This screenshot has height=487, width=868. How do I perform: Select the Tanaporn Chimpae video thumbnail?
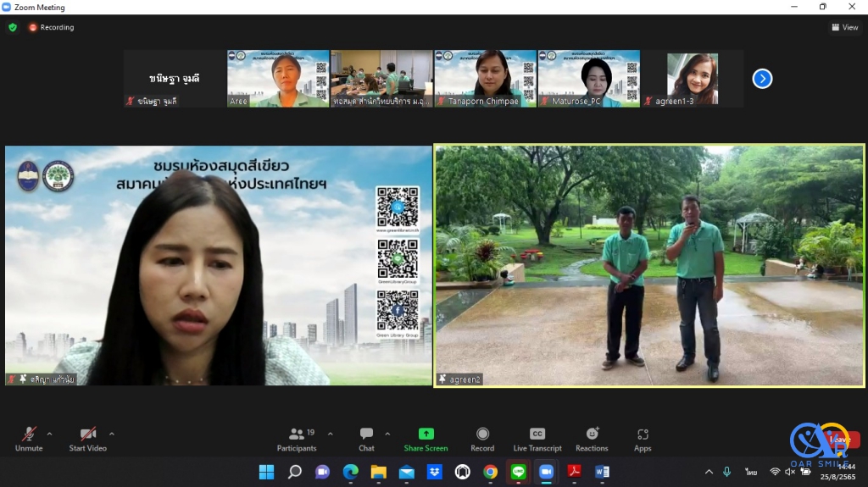coord(486,79)
